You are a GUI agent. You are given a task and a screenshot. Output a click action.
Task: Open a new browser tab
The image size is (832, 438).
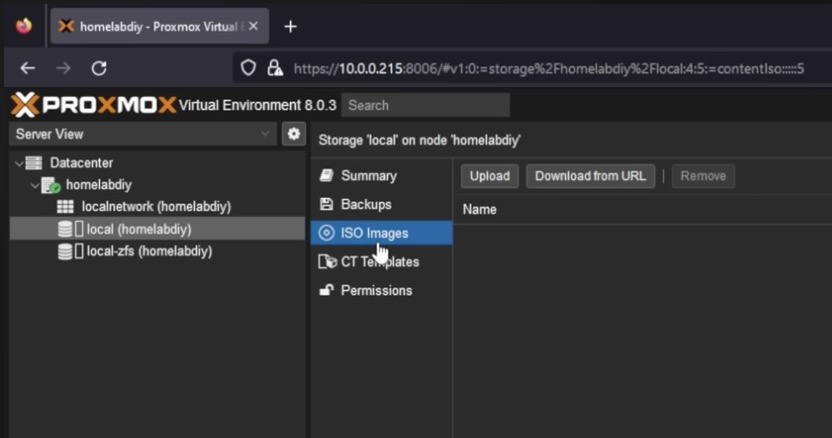pos(290,27)
